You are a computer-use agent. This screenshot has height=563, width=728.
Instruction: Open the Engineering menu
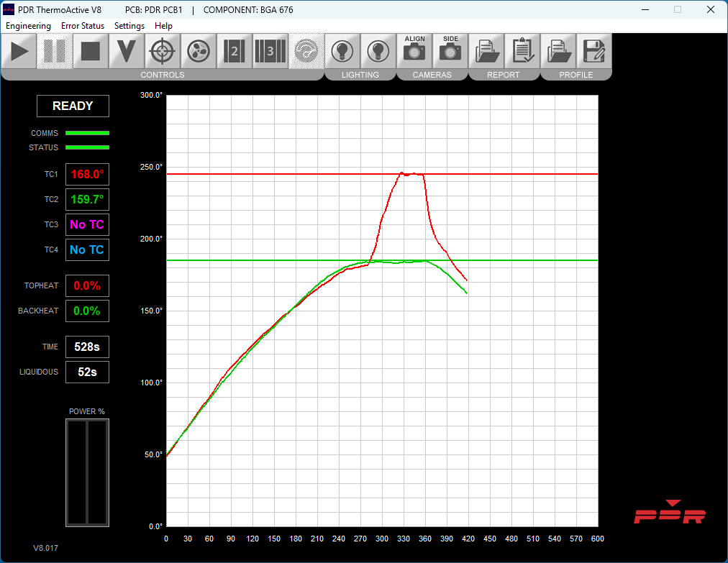(28, 25)
